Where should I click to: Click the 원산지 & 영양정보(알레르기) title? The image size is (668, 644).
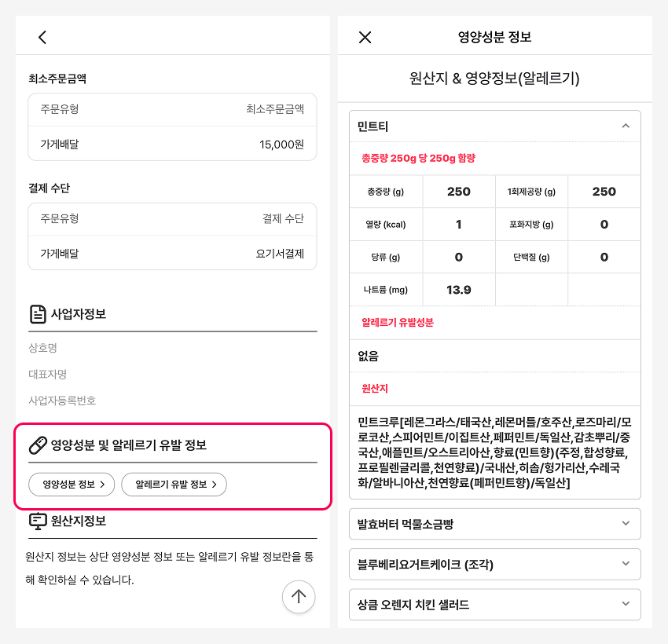494,79
